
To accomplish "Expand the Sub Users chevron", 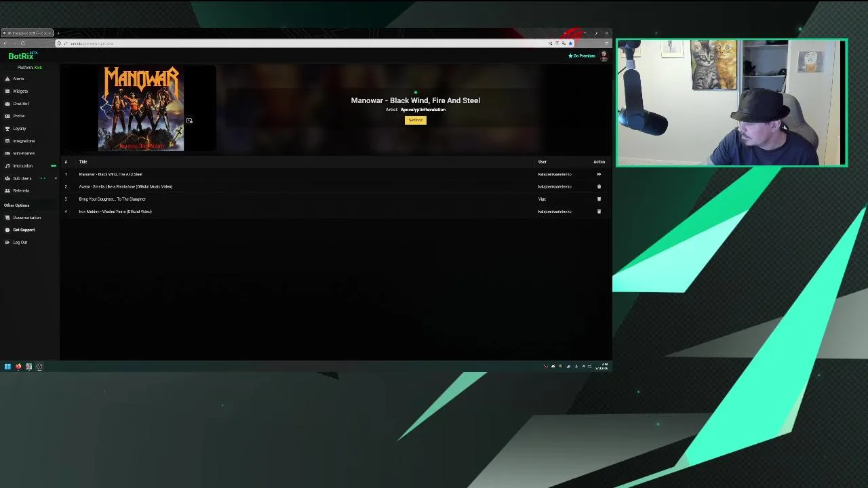I will 56,178.
